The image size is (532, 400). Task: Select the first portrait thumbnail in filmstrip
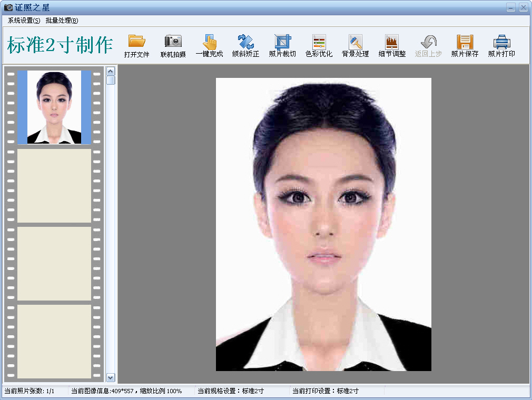click(x=54, y=107)
